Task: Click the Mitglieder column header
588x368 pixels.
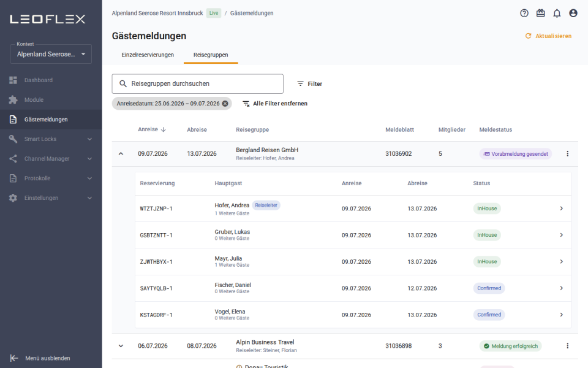Action: 452,129
